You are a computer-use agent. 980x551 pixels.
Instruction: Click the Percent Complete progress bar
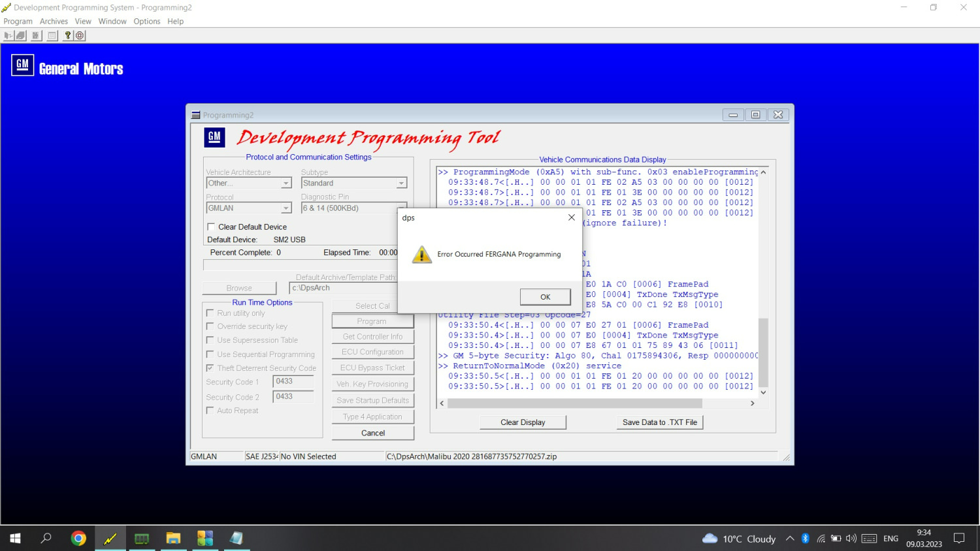pyautogui.click(x=301, y=265)
